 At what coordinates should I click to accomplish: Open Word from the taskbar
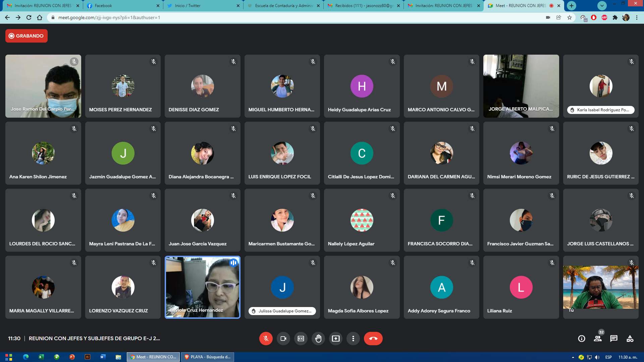tap(103, 357)
